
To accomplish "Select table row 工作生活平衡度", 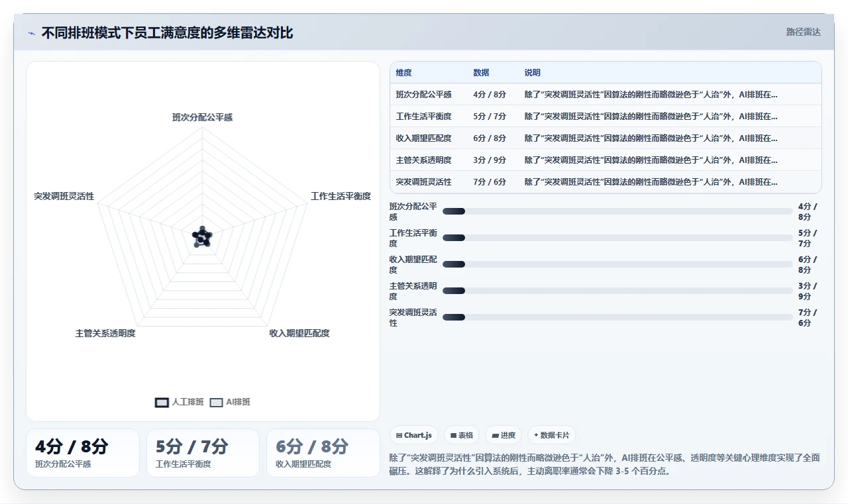I will coord(606,117).
